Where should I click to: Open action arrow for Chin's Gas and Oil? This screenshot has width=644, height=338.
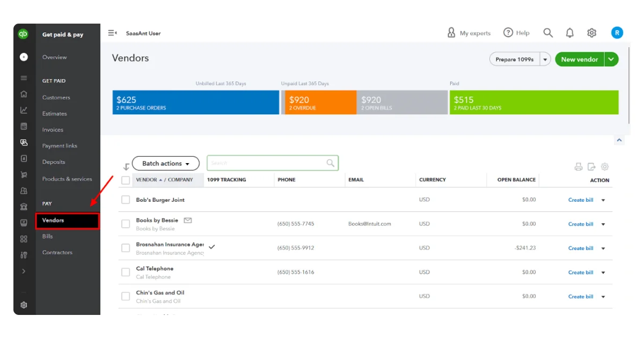pos(603,297)
